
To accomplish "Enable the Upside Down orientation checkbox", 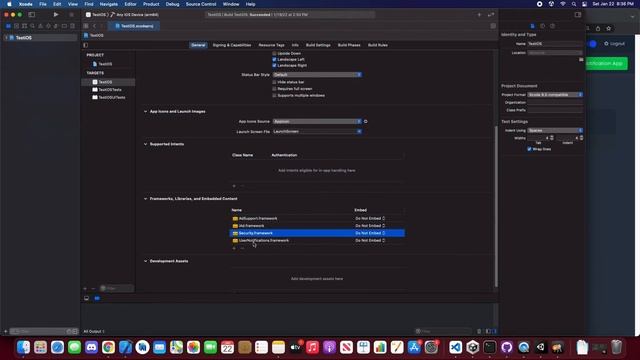I will pyautogui.click(x=274, y=53).
